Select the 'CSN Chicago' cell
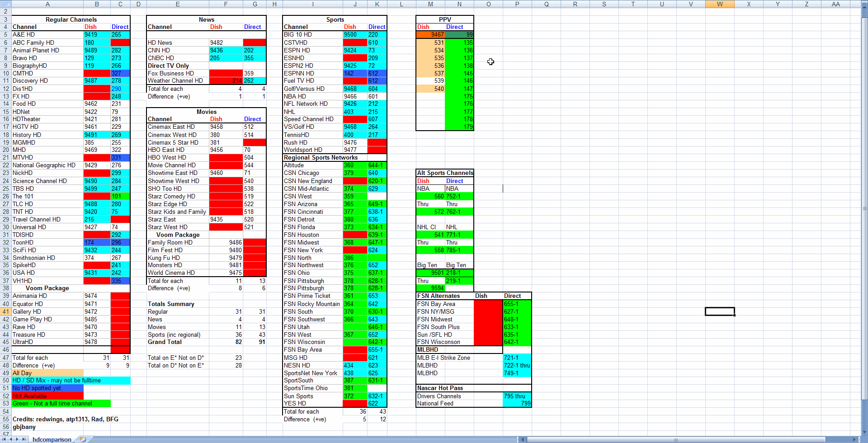The height and width of the screenshot is (443, 868). [x=313, y=173]
